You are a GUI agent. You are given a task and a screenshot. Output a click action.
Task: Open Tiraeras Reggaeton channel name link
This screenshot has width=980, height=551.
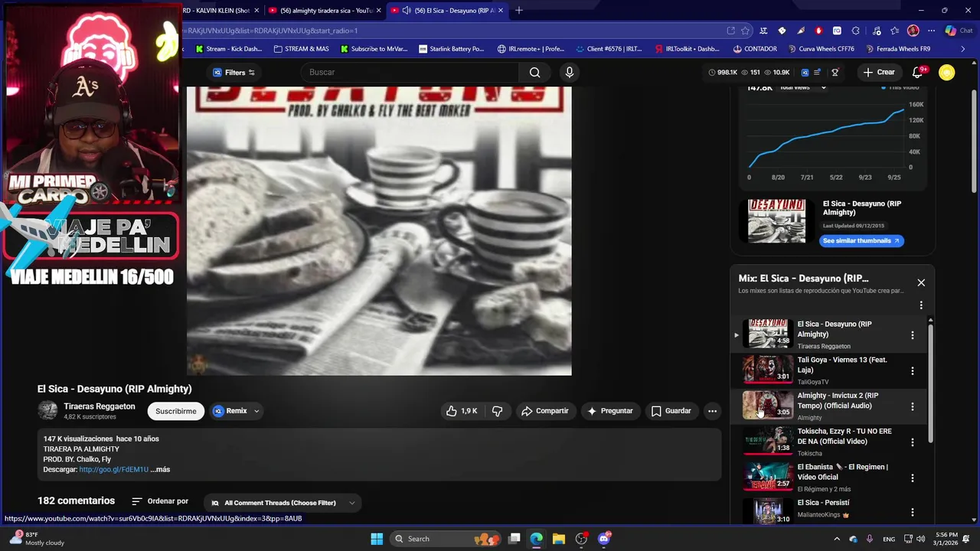coord(100,406)
